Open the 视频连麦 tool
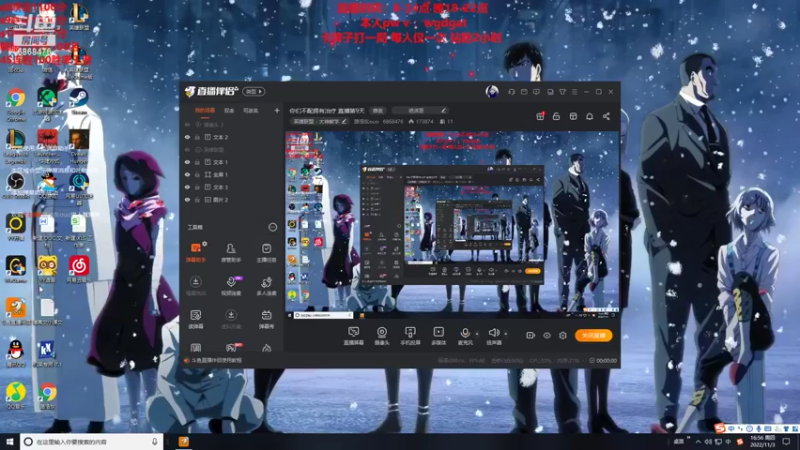 [x=231, y=286]
